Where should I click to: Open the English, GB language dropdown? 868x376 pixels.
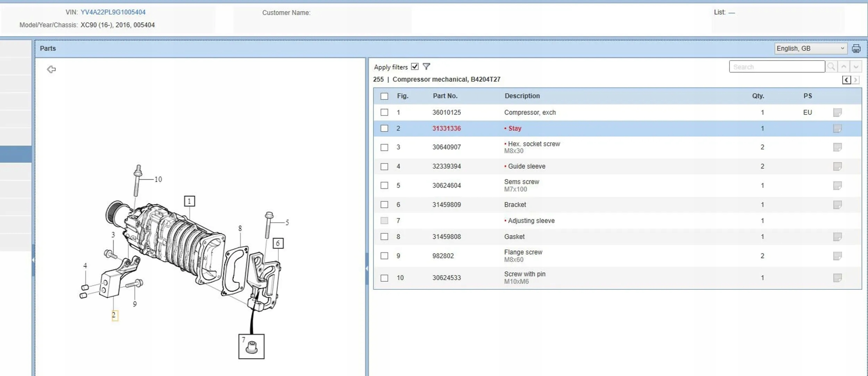[810, 49]
